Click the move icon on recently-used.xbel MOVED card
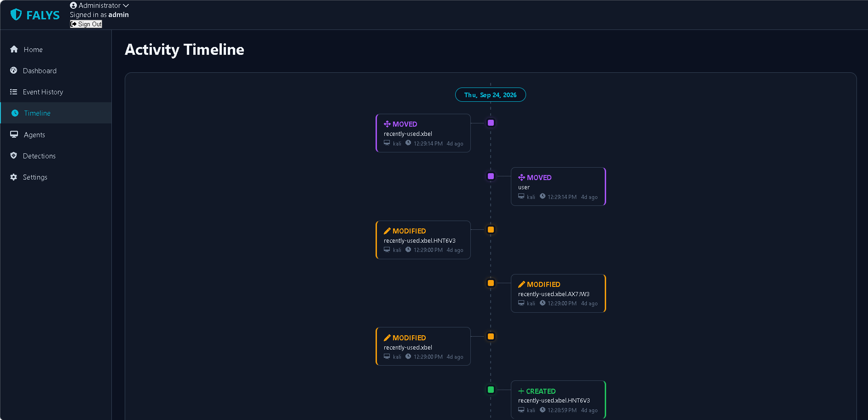Image resolution: width=868 pixels, height=420 pixels. click(387, 124)
